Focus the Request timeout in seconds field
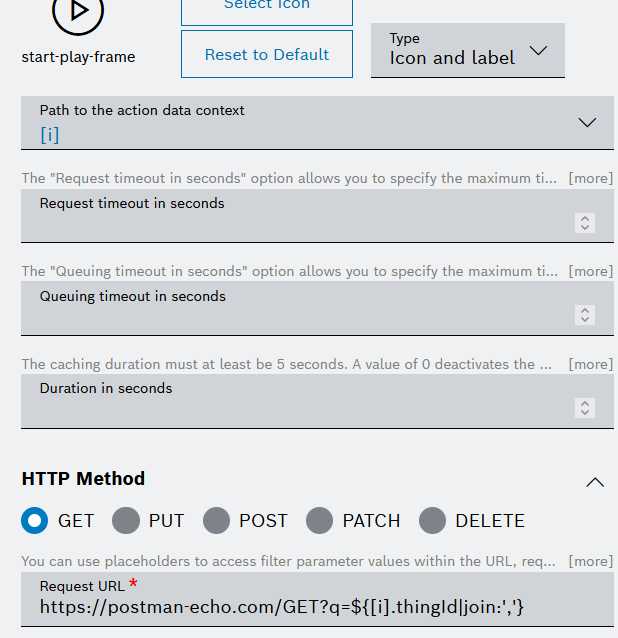The width and height of the screenshot is (618, 638). [300, 217]
